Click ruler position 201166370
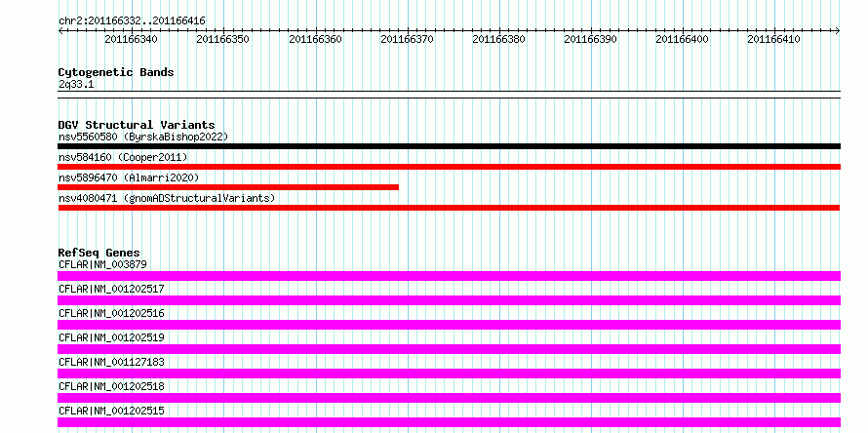This screenshot has width=868, height=433. (407, 39)
